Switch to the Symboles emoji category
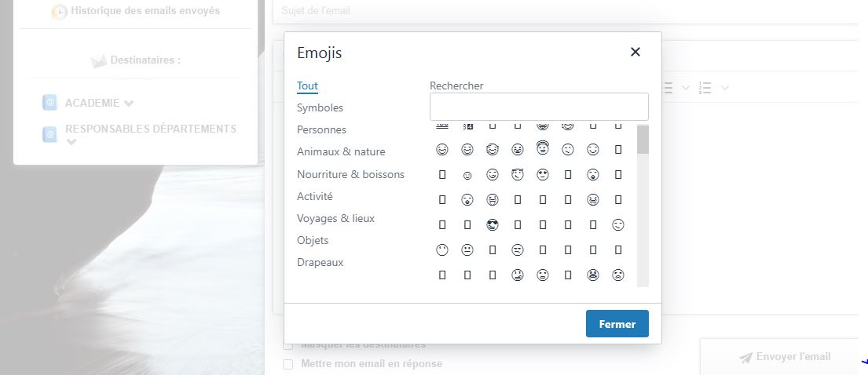The height and width of the screenshot is (375, 868). 320,107
